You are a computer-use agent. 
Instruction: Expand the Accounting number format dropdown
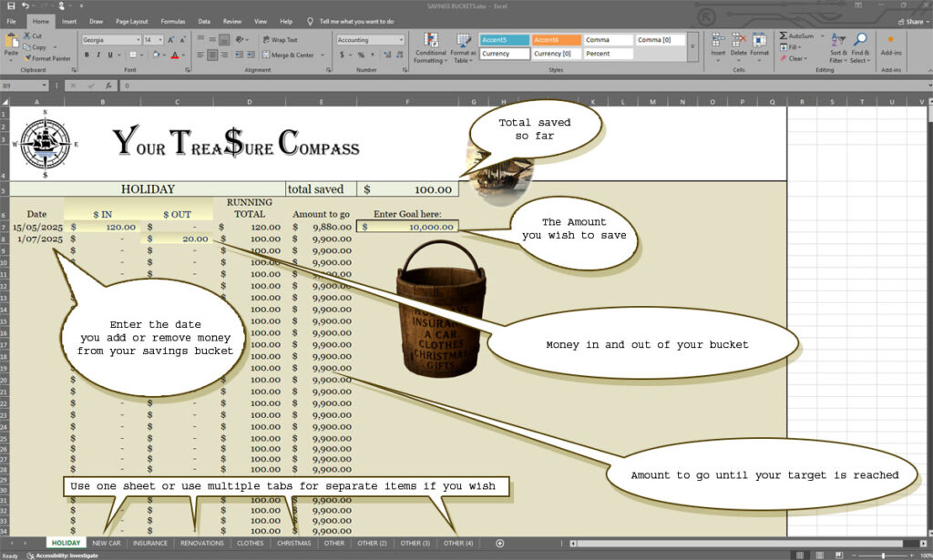click(x=400, y=40)
